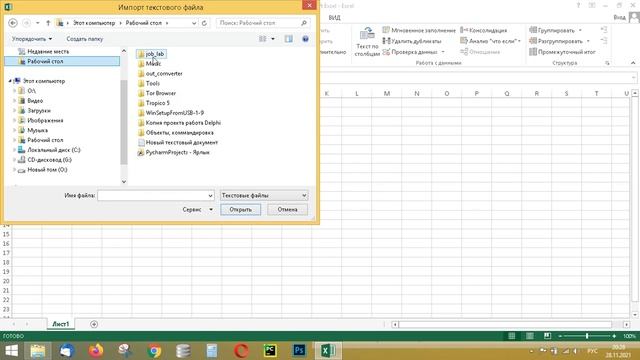Expand the Загрузки tree node
640x360 pixels.
(15, 111)
